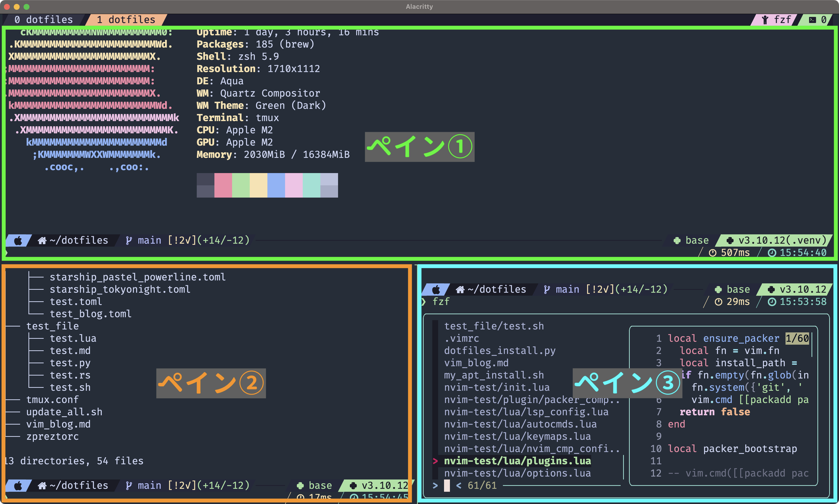Click the fzf status segment

(782, 20)
